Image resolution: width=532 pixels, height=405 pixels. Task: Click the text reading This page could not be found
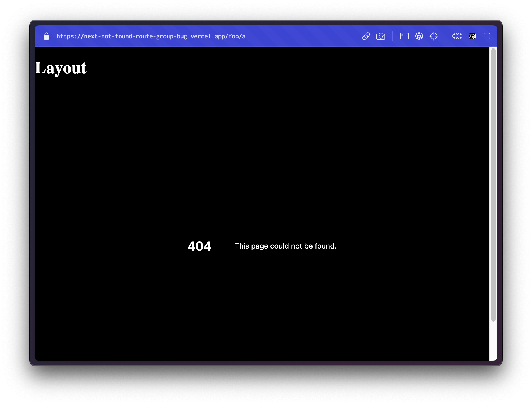tap(286, 246)
